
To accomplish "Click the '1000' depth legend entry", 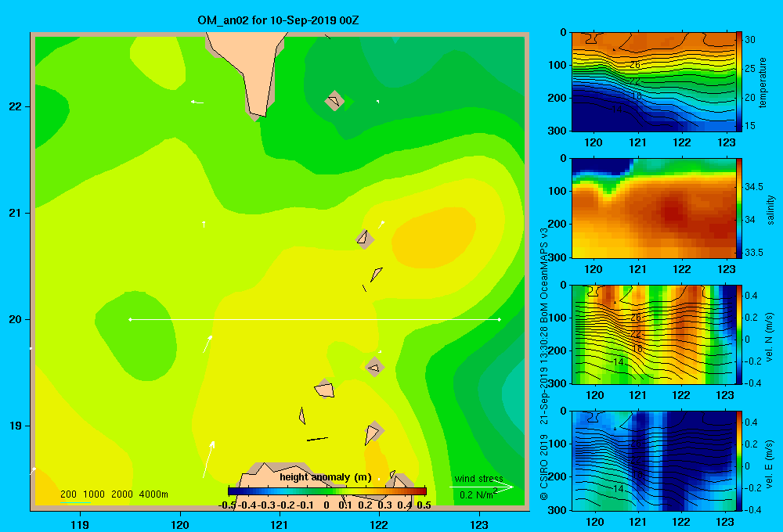I will pyautogui.click(x=94, y=494).
